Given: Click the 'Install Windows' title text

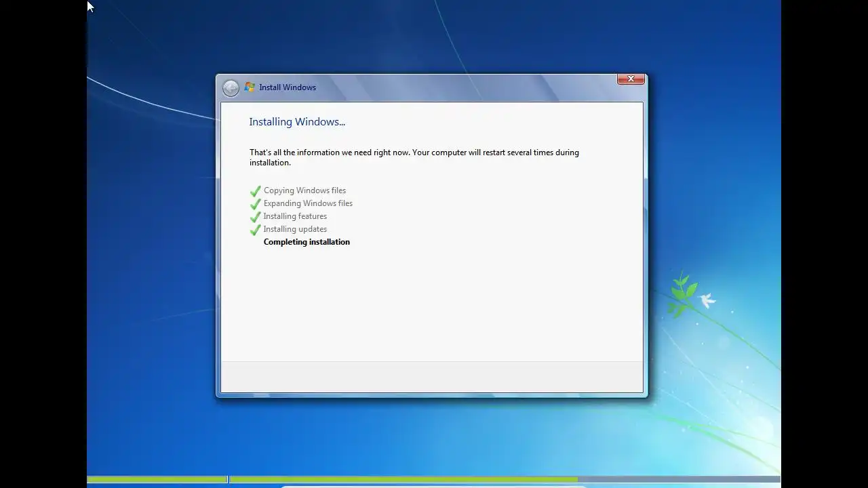Looking at the screenshot, I should coord(288,87).
